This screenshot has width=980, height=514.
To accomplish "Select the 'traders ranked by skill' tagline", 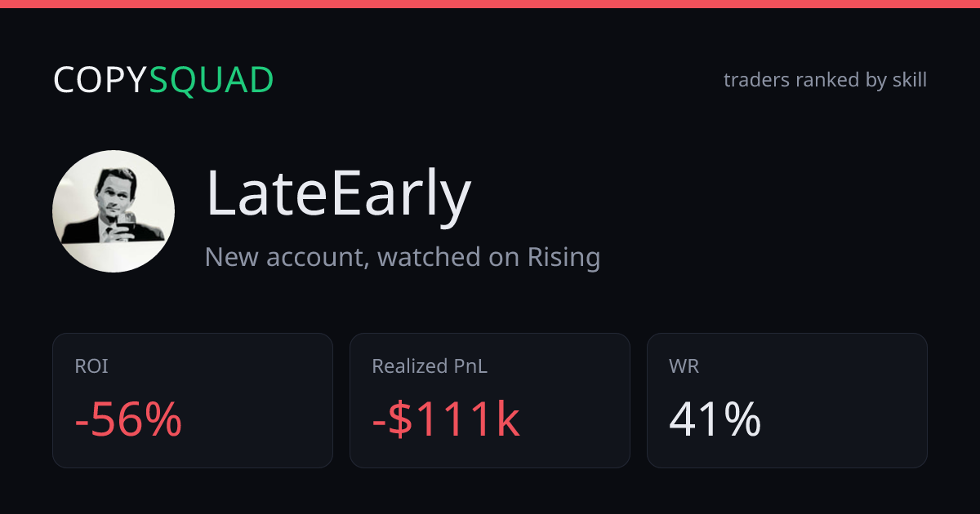I will (x=825, y=80).
